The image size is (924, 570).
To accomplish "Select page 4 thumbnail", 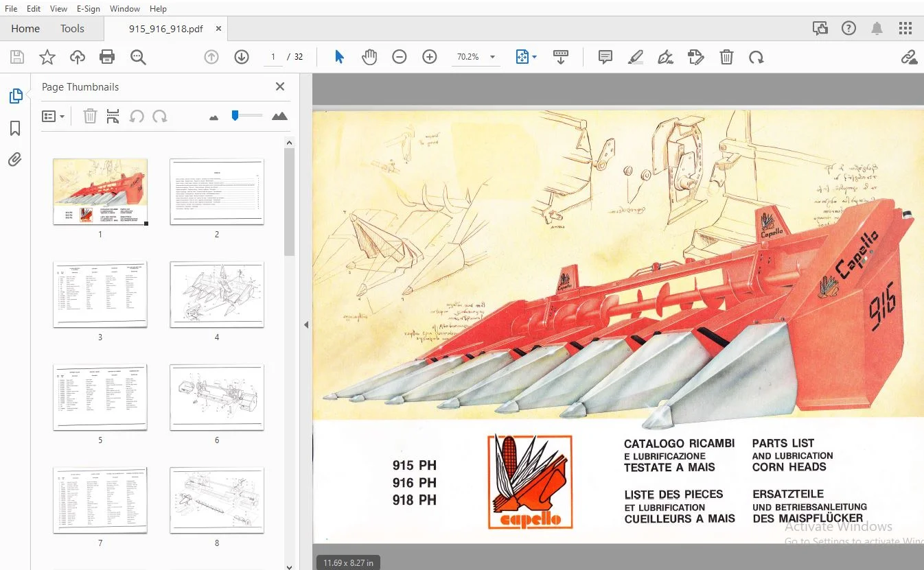I will pyautogui.click(x=217, y=294).
